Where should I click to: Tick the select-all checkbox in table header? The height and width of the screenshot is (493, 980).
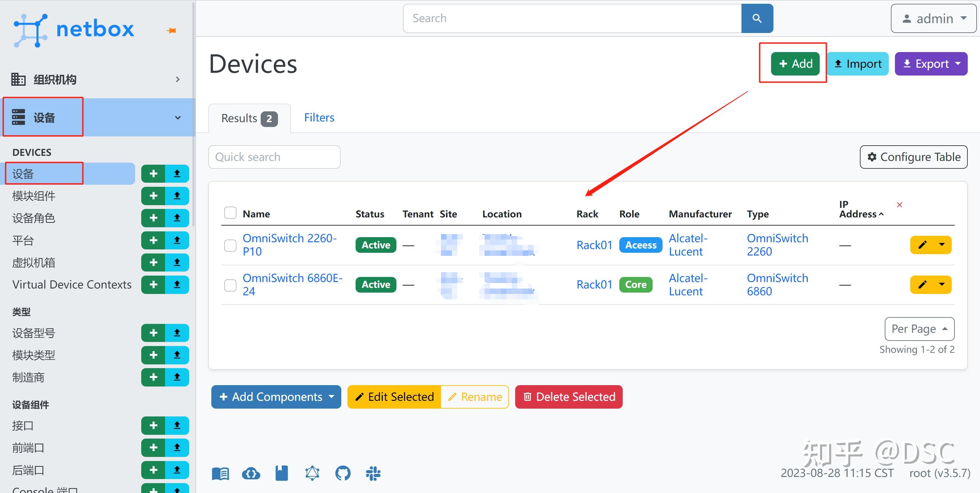click(230, 213)
